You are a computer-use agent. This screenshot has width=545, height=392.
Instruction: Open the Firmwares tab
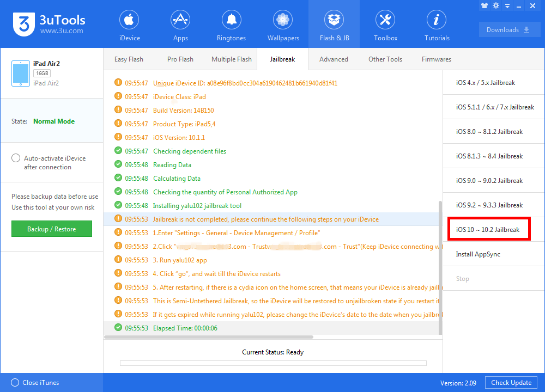tap(436, 59)
